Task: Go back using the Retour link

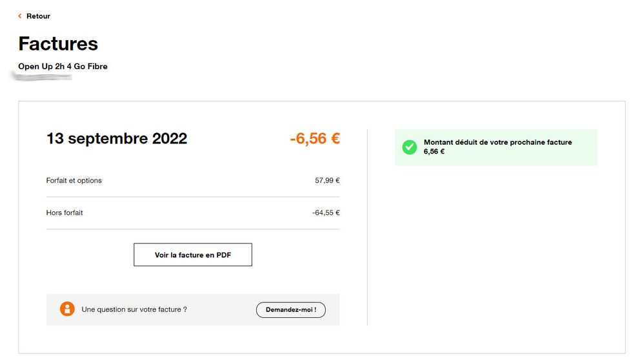Action: click(38, 16)
